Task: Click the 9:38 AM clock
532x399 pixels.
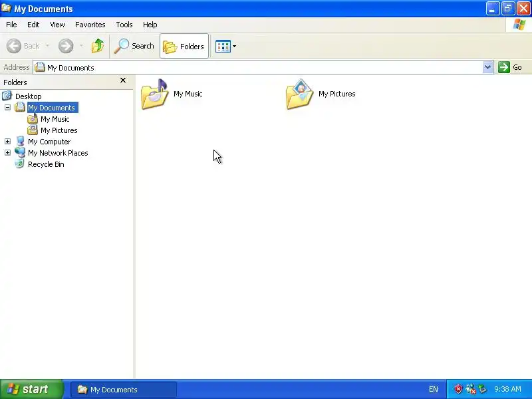Action: tap(507, 389)
